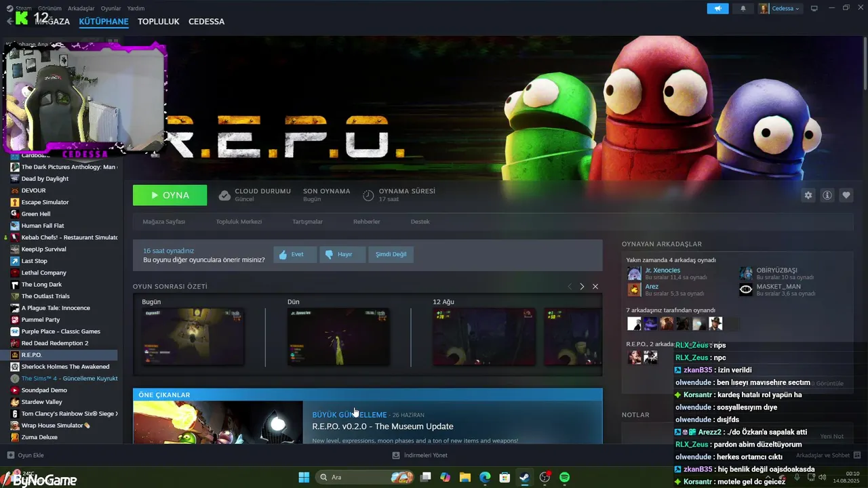Open the game info icon

coord(827,195)
